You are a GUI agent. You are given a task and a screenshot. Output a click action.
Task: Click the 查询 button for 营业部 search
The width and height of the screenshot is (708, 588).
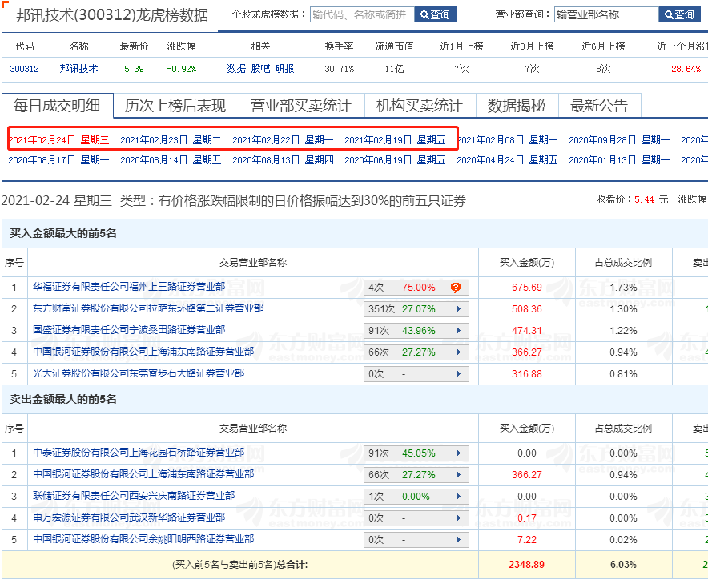(679, 14)
